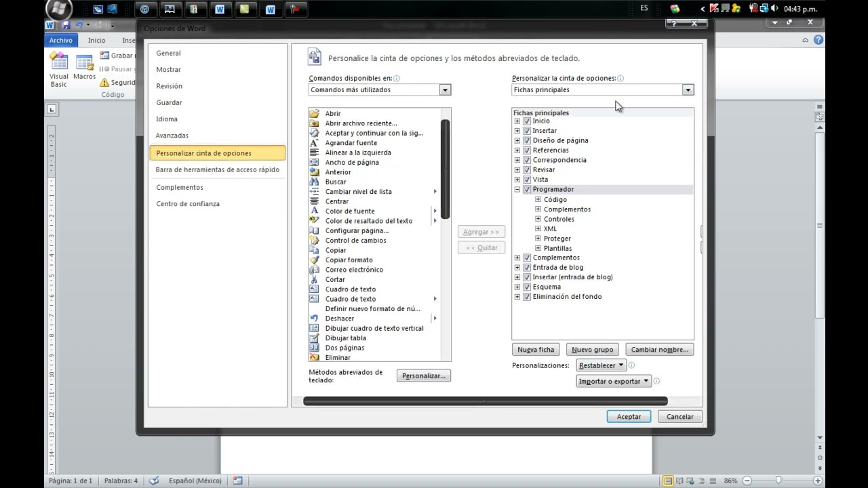Select the Alinear a la izquierda command icon
Screen dimensions: 868x488
[314, 152]
